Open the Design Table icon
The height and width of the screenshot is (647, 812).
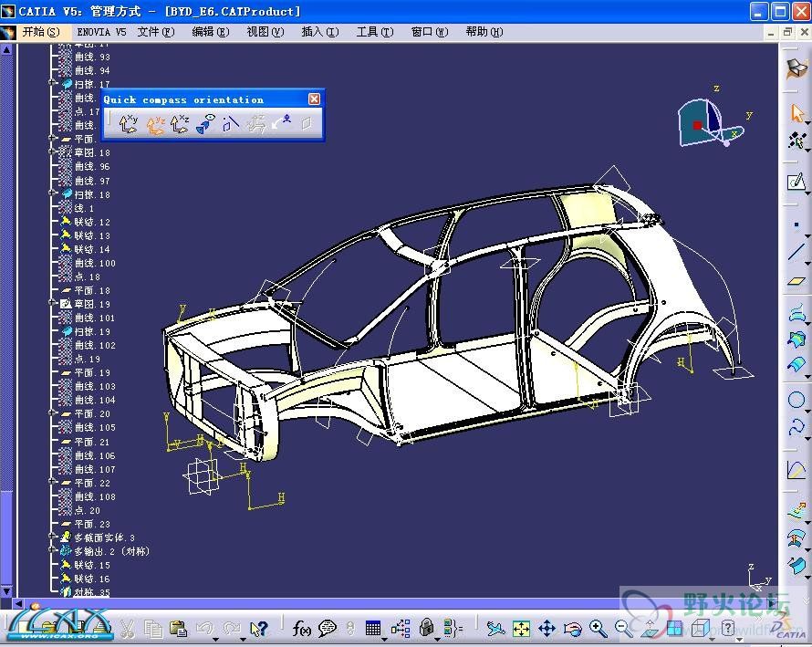373,629
